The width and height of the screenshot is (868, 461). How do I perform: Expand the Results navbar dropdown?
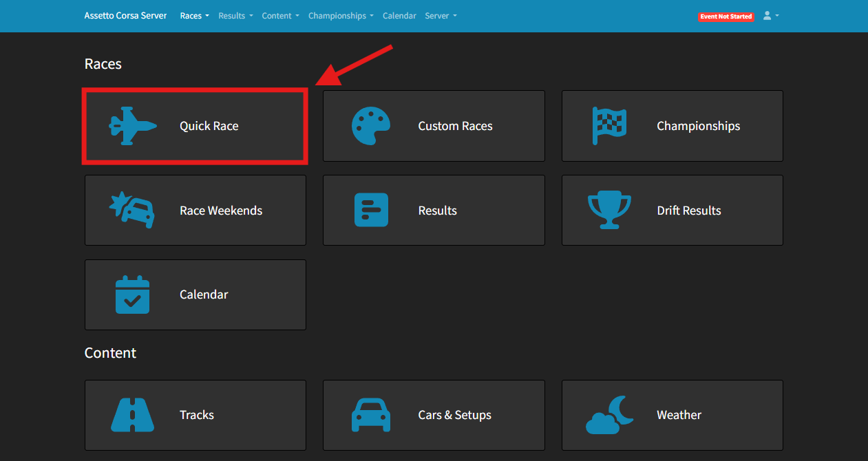235,15
